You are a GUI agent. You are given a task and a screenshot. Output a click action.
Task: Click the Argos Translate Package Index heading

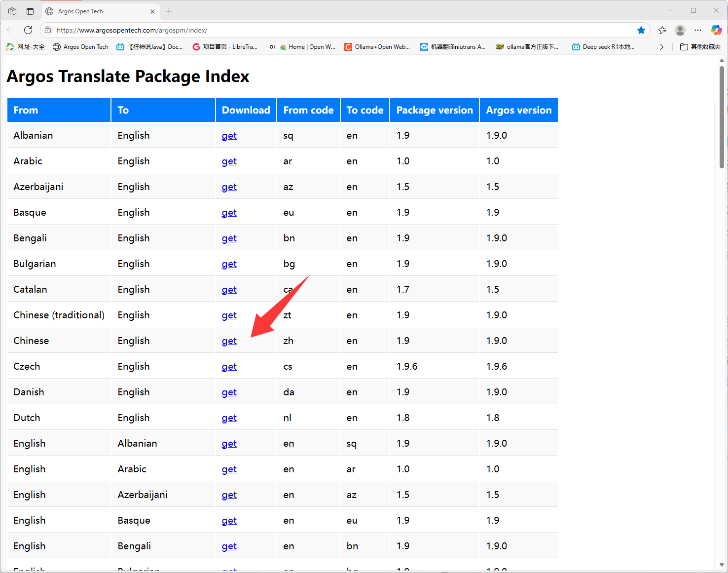coord(128,76)
